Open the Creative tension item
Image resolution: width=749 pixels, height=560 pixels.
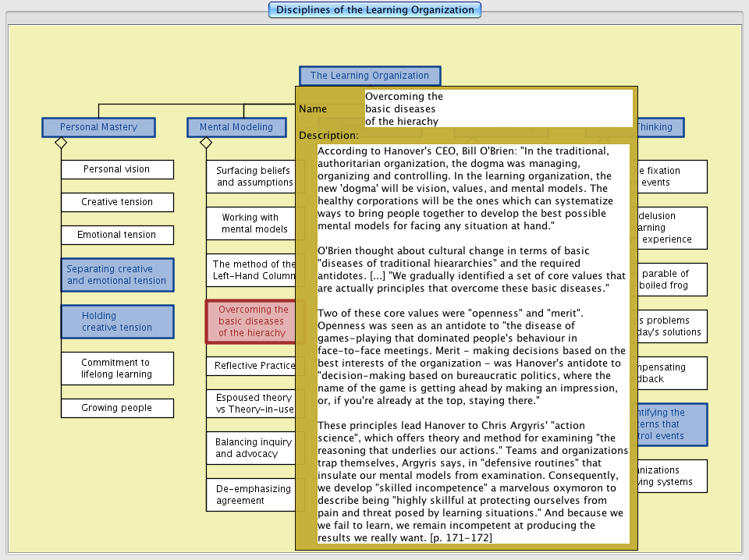point(117,202)
